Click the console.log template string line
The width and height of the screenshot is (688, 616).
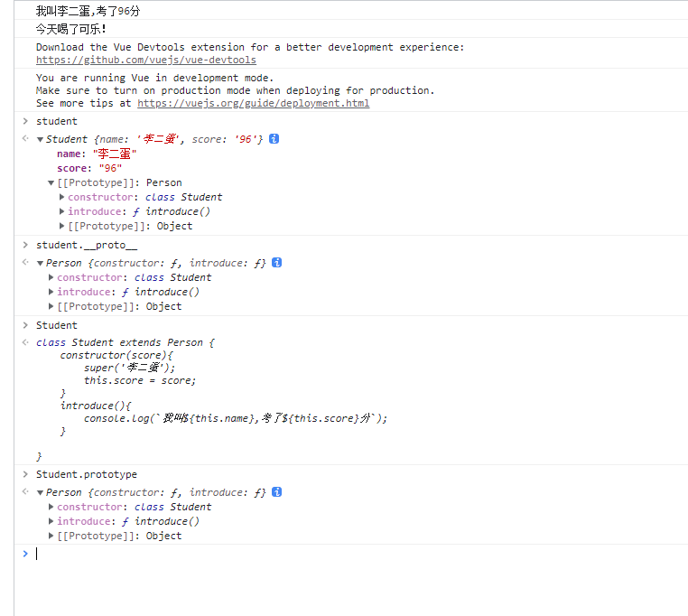236,418
